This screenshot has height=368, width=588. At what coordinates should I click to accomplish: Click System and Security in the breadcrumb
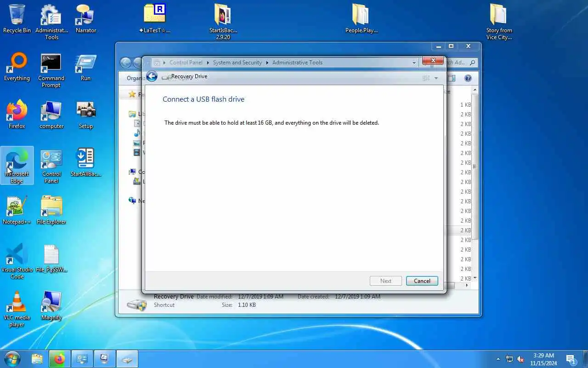click(x=237, y=63)
